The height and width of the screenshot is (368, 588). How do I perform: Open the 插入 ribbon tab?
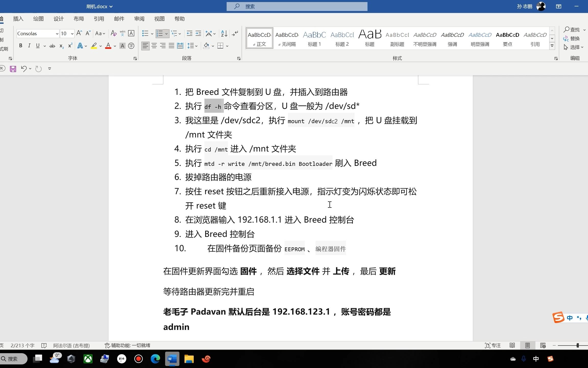(x=18, y=19)
